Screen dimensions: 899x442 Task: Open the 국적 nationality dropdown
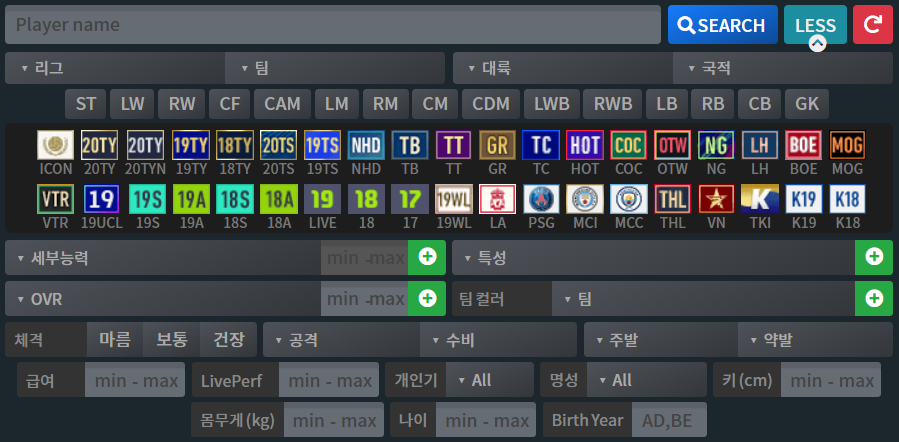783,68
